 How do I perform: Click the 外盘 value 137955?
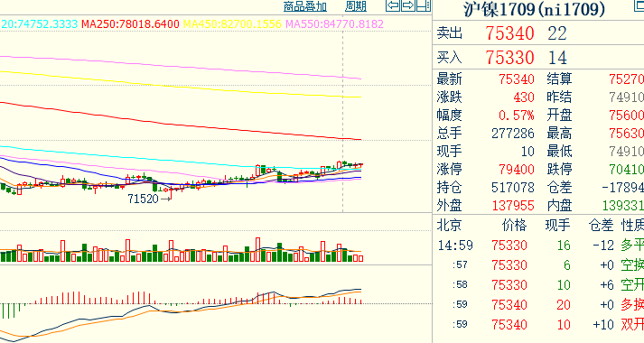pyautogui.click(x=513, y=206)
